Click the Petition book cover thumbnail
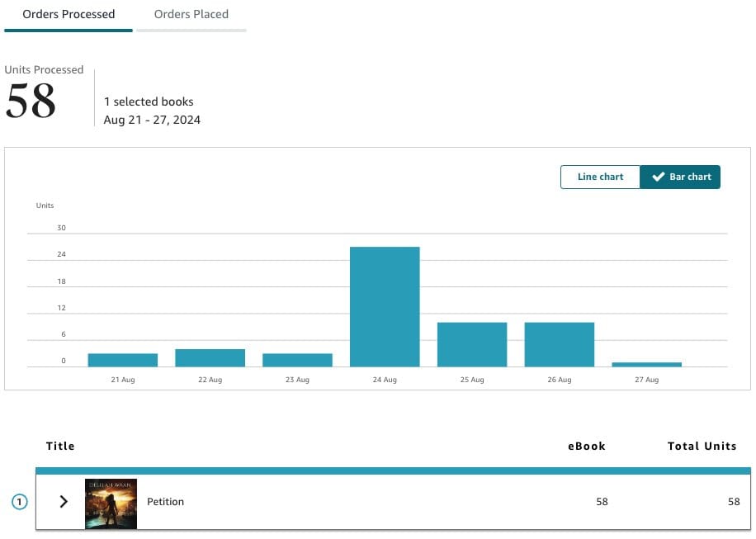This screenshot has width=756, height=539. click(111, 501)
